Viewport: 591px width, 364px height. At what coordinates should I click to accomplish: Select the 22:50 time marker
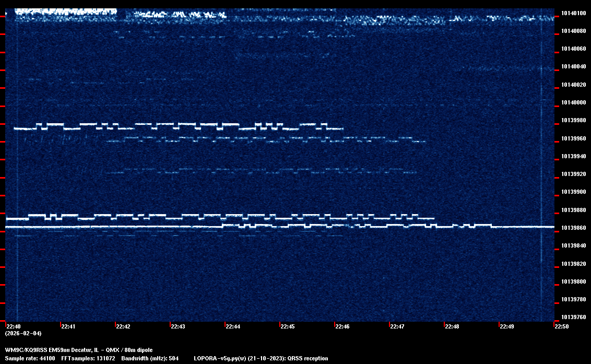(x=562, y=327)
